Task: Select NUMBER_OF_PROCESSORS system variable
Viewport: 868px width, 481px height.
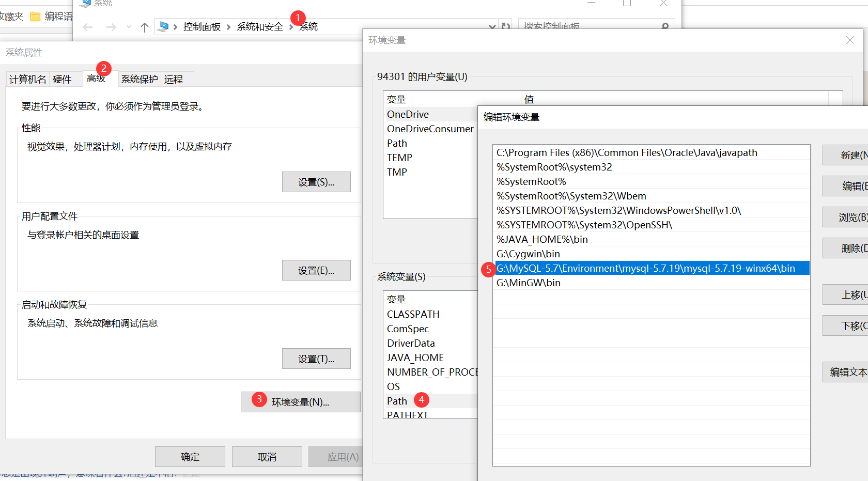Action: point(431,372)
